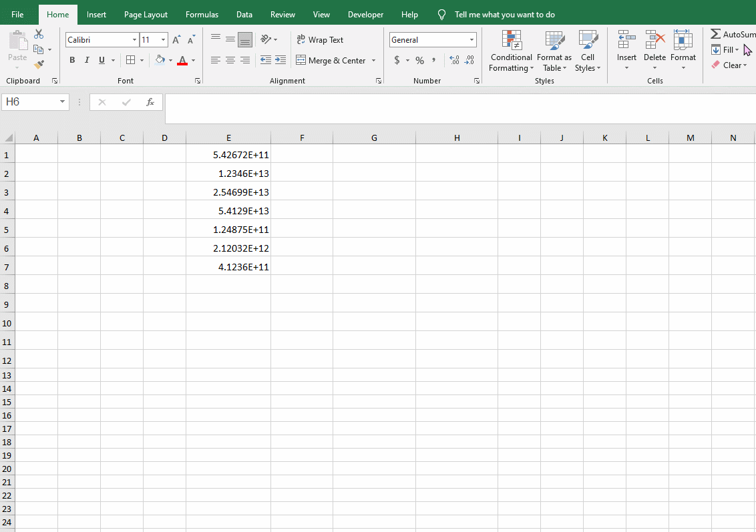756x532 pixels.
Task: Click the Insert Function fx icon
Action: 150,101
